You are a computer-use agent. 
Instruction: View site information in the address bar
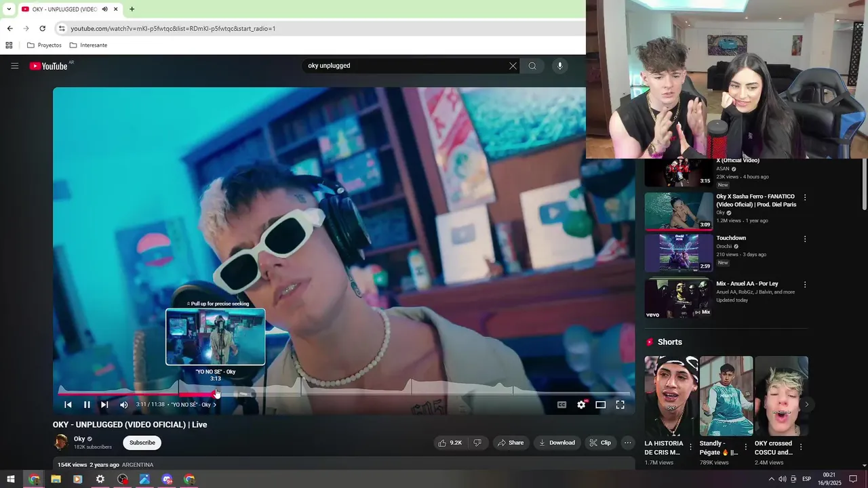pyautogui.click(x=62, y=28)
